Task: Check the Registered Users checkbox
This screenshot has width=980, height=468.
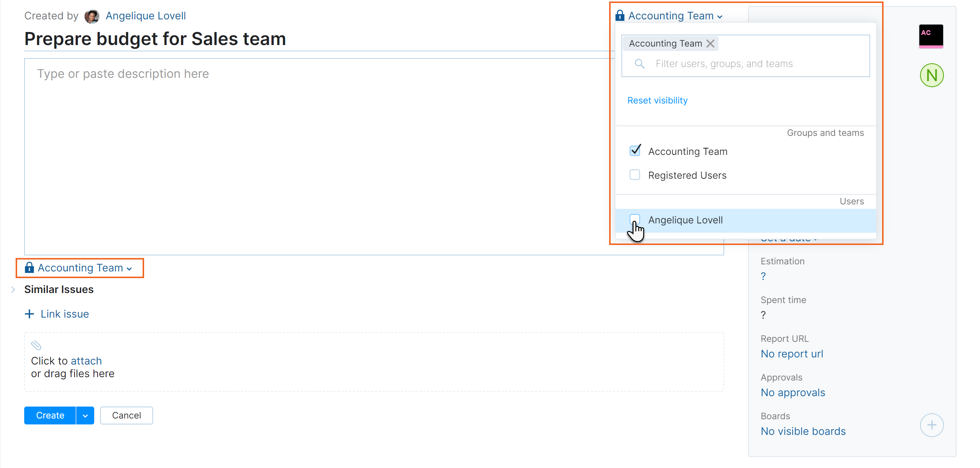Action: 634,175
